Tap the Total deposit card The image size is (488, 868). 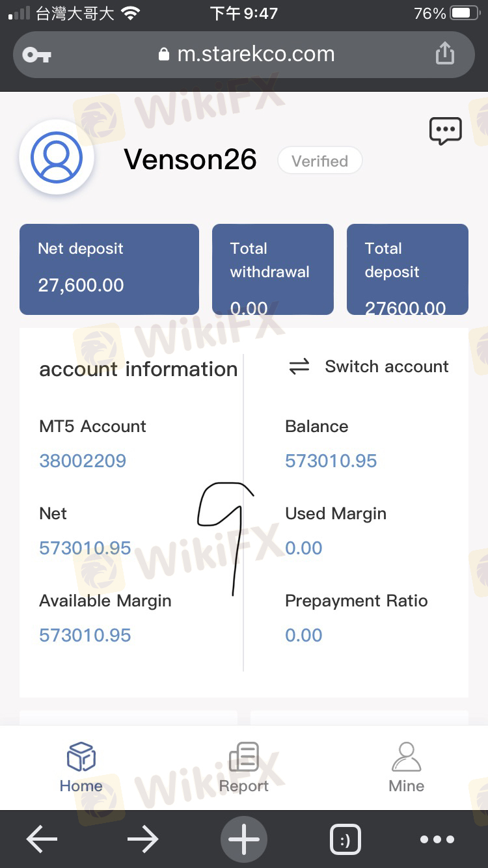tap(407, 269)
